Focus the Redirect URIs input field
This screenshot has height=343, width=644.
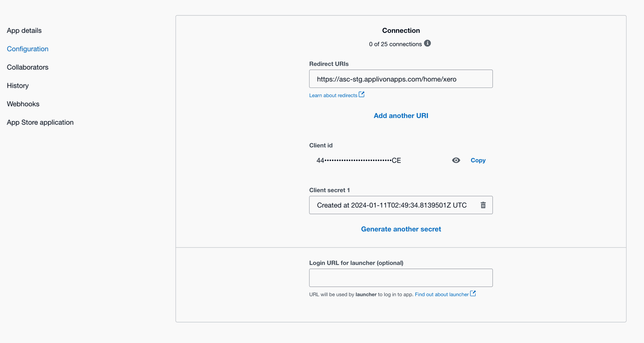400,79
